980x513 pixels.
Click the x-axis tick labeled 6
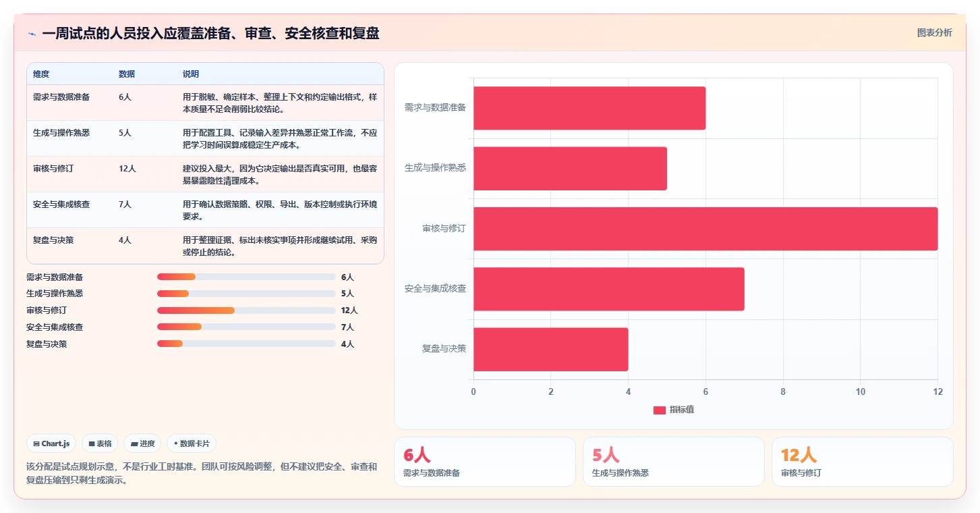(705, 392)
